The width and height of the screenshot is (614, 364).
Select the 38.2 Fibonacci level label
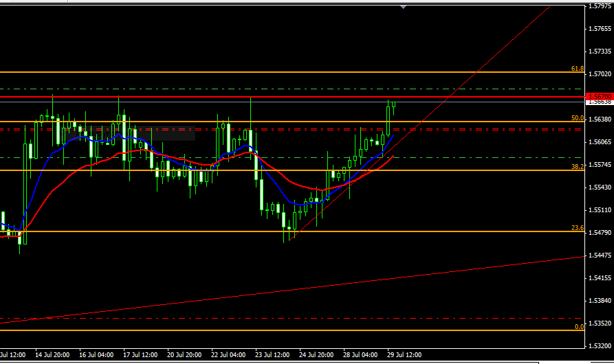(577, 167)
